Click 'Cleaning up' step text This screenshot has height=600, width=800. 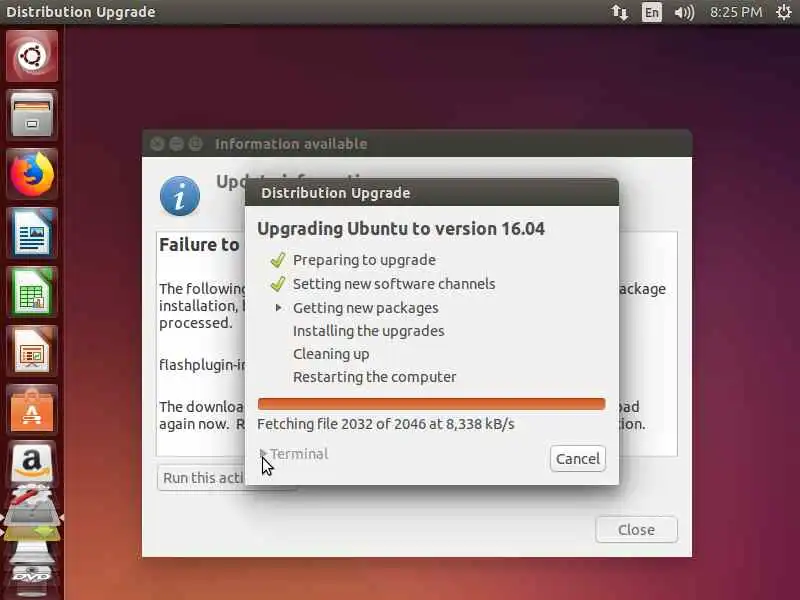331,354
